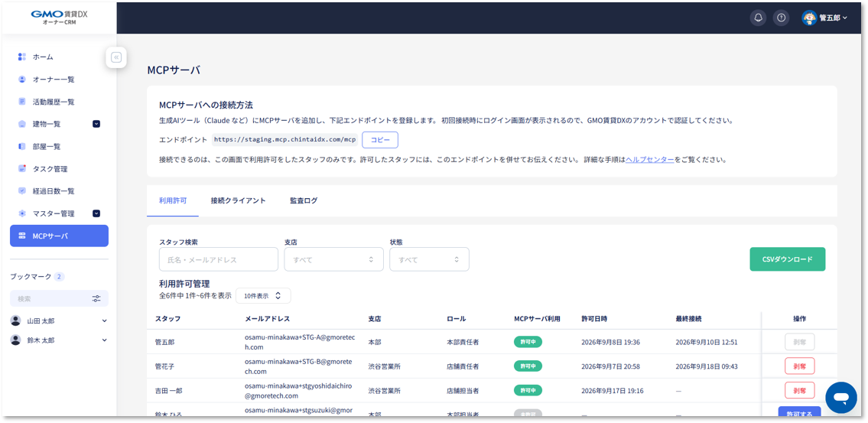Click 吉田 一郎 name in the staff table

(168, 391)
